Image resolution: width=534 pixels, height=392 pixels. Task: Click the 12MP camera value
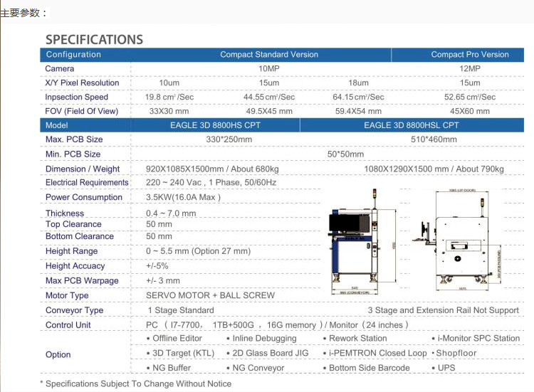470,69
